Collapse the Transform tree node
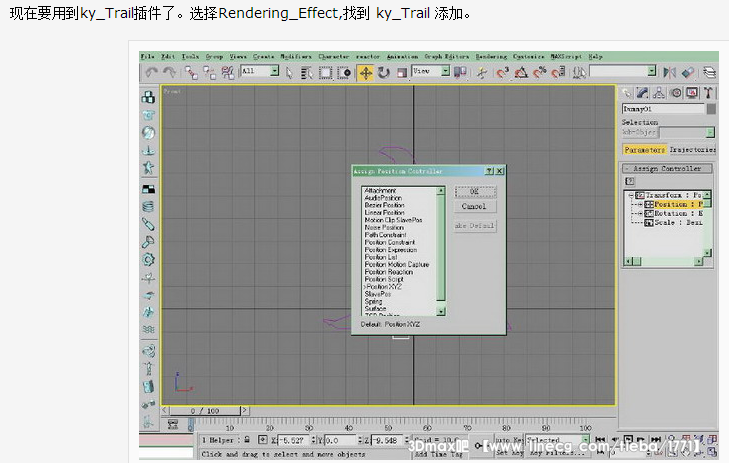 tap(631, 195)
